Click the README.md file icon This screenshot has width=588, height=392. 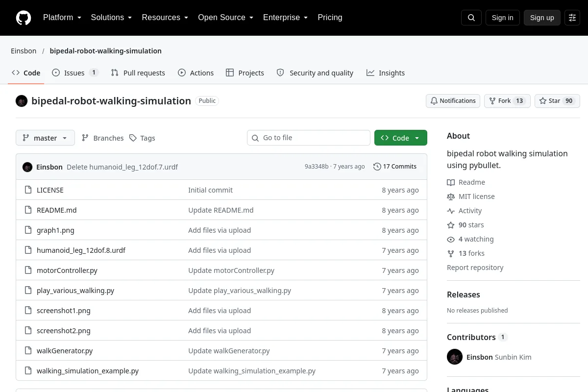28,210
